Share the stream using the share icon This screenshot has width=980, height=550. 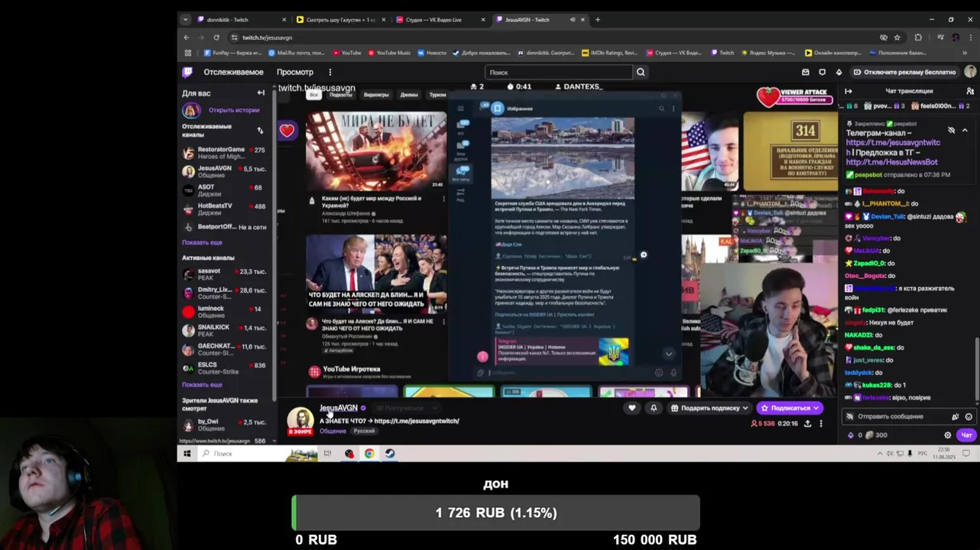tap(807, 423)
